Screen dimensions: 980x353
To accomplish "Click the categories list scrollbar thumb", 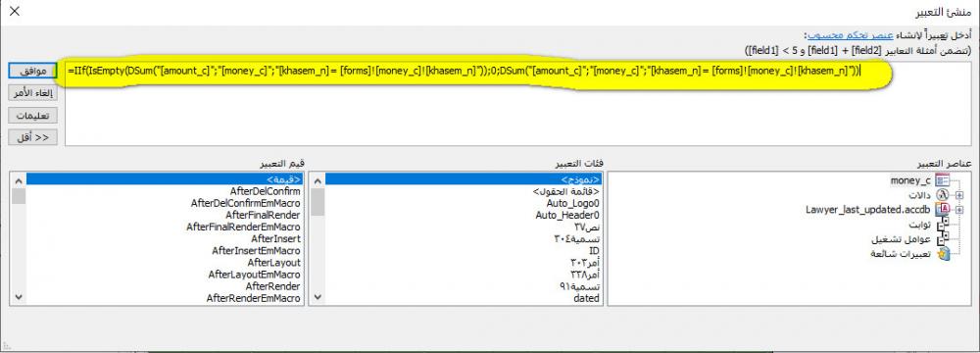I will 317,202.
